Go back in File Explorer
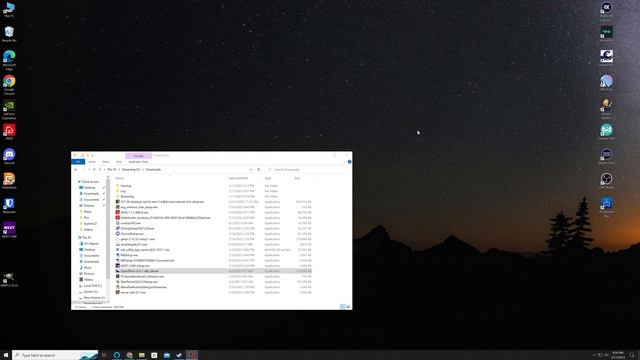This screenshot has width=640, height=360. 76,169
